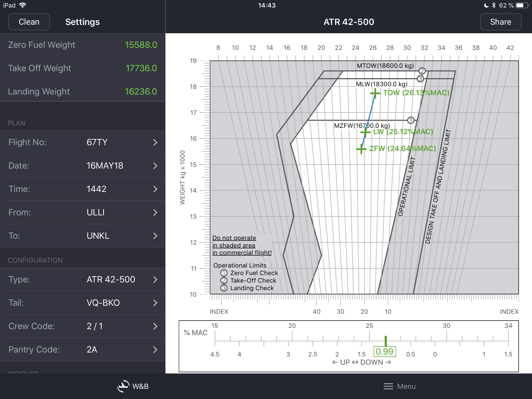
Task: Click the green LW cross marker
Action: point(365,132)
